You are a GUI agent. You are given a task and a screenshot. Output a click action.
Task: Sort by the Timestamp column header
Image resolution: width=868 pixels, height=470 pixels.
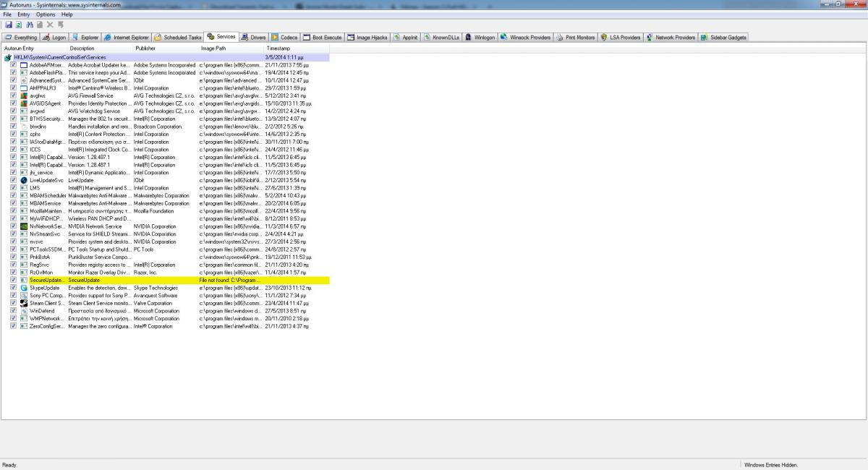click(297, 48)
